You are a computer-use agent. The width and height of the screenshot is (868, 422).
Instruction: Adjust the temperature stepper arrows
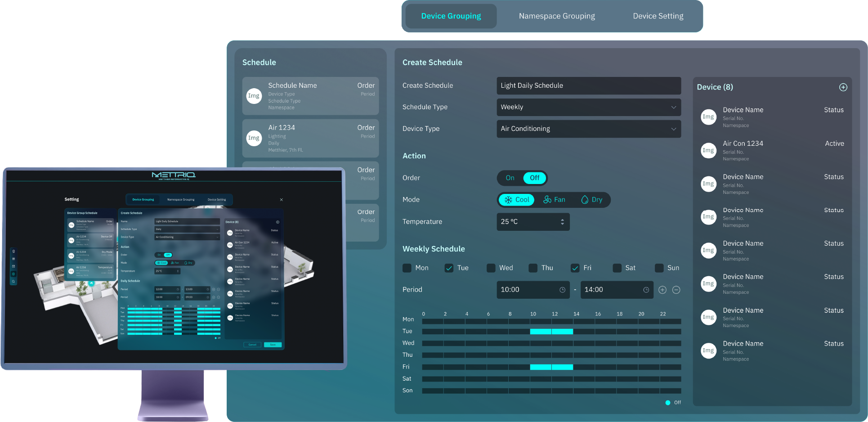(562, 222)
